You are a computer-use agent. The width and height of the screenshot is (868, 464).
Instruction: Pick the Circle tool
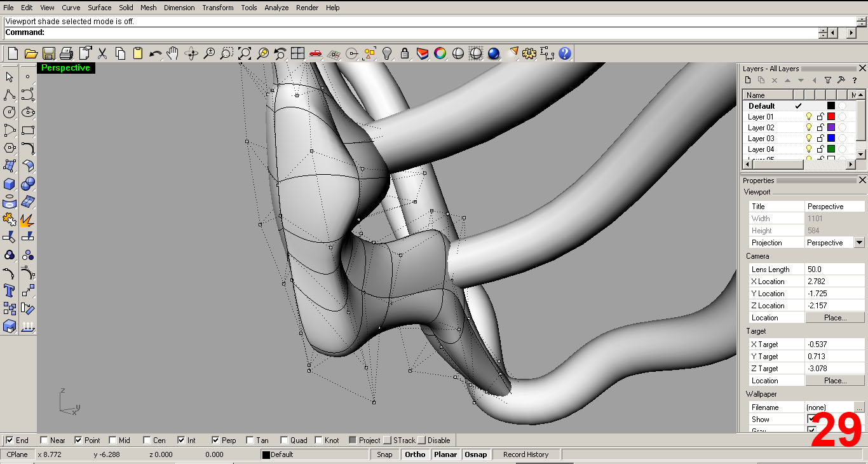click(10, 113)
